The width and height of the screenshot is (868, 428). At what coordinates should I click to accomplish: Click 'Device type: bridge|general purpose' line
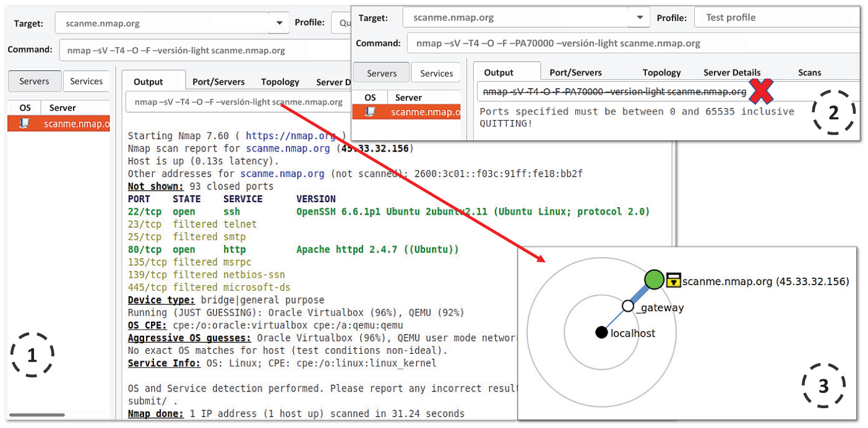click(226, 300)
